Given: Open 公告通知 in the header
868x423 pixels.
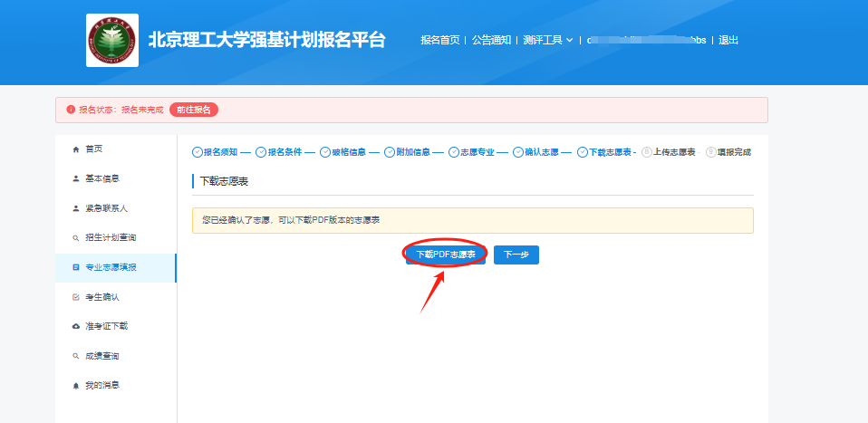Looking at the screenshot, I should point(491,40).
